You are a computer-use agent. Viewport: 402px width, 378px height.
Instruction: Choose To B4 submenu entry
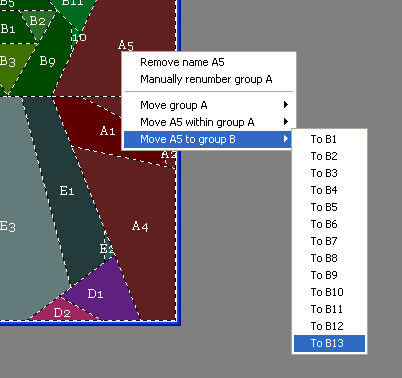329,190
